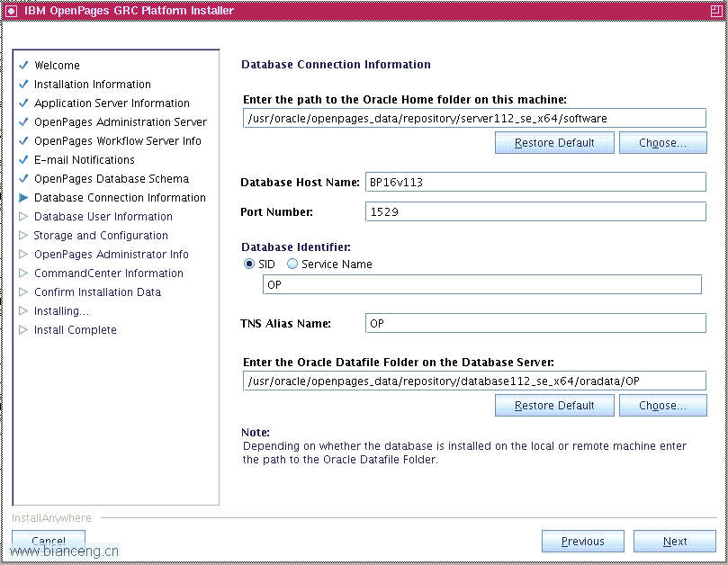This screenshot has height=565, width=728.
Task: Select the Confirm Installation Data step
Action: coord(97,292)
